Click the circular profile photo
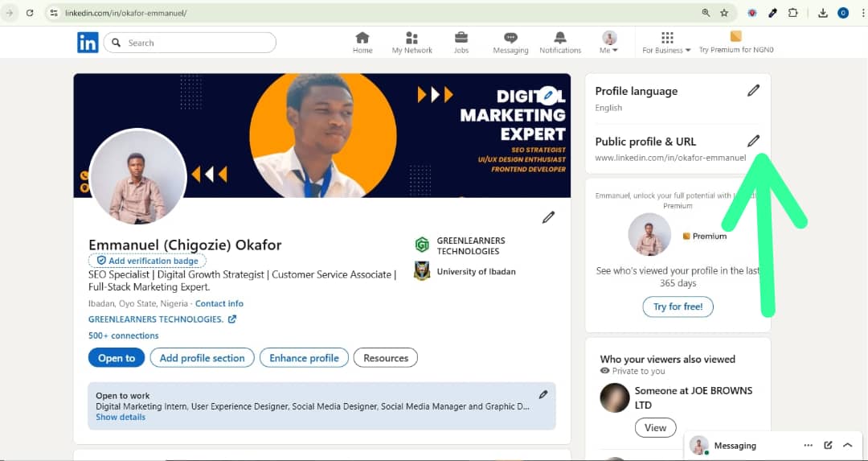The width and height of the screenshot is (868, 461). tap(137, 177)
